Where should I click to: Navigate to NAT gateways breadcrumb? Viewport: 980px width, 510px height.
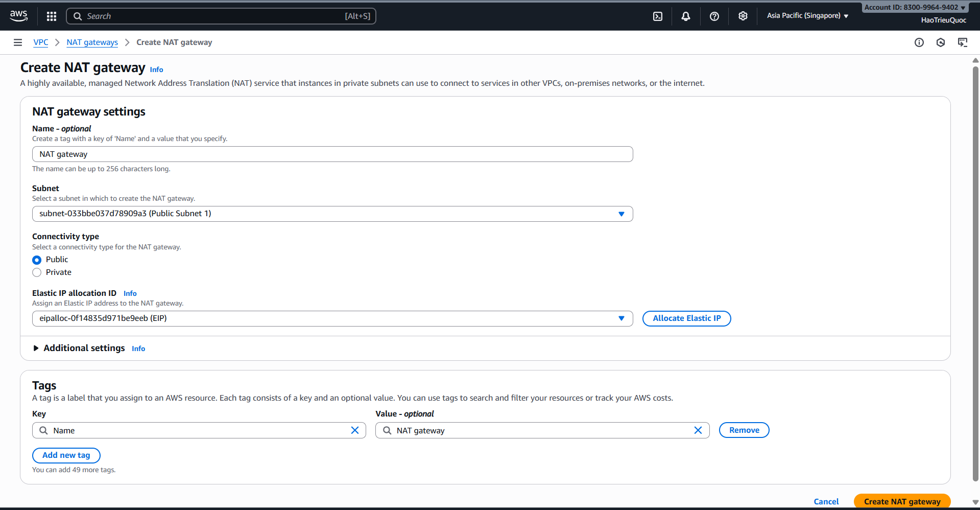(x=92, y=42)
